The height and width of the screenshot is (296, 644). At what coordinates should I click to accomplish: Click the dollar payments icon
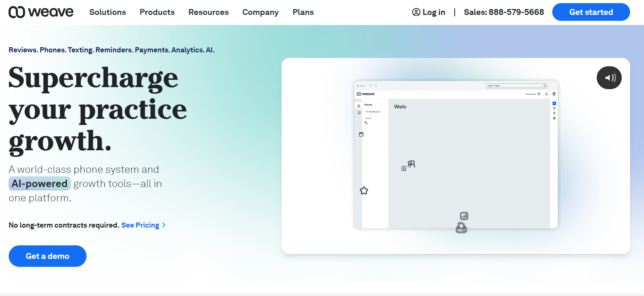(x=404, y=169)
